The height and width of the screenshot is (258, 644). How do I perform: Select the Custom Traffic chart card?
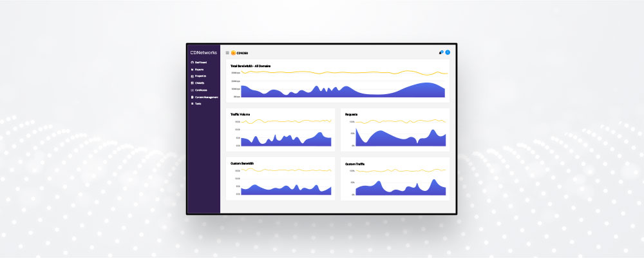395,179
